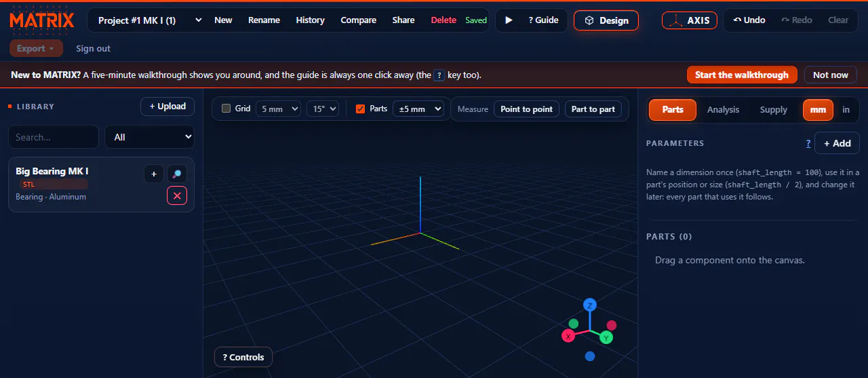Select the Big Bearing MK I card title
Image resolution: width=868 pixels, height=378 pixels.
(x=52, y=171)
